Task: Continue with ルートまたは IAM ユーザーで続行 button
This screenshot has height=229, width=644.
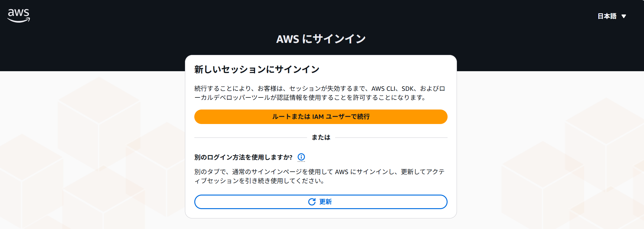Action: [x=321, y=117]
